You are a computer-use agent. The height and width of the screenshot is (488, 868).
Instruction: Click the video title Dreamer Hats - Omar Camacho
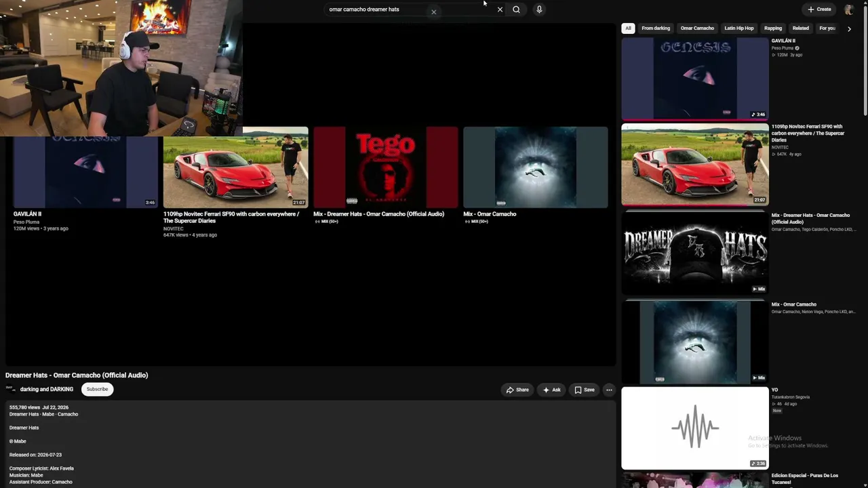(x=77, y=375)
